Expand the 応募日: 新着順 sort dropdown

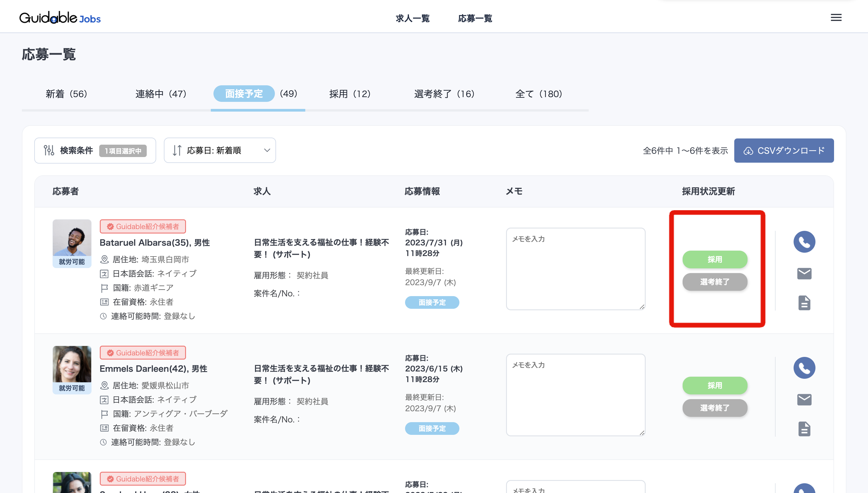220,150
